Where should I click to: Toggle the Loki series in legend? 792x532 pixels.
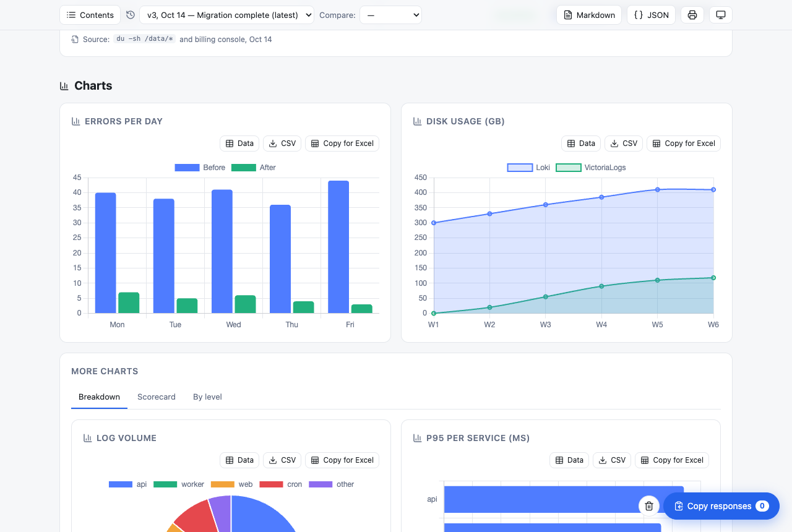528,168
